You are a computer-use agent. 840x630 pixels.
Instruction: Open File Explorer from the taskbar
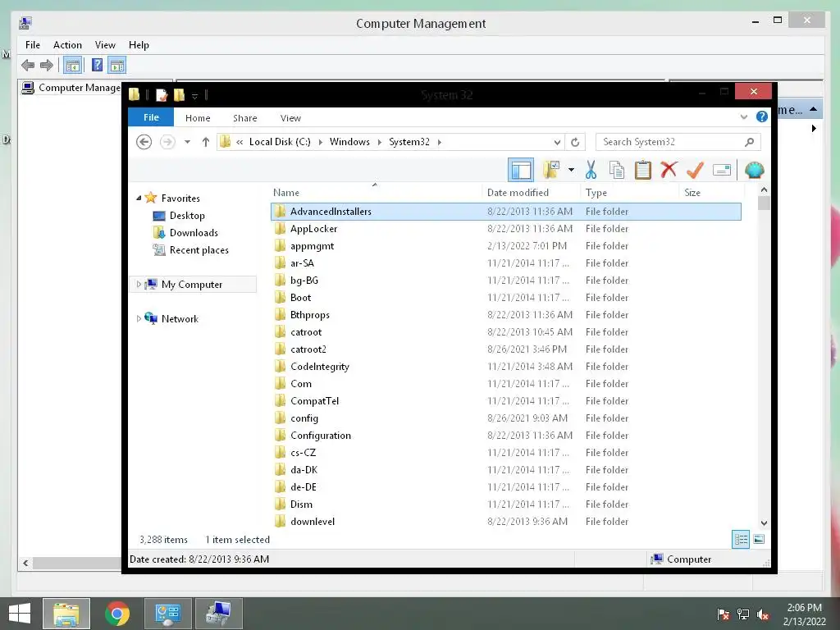66,614
